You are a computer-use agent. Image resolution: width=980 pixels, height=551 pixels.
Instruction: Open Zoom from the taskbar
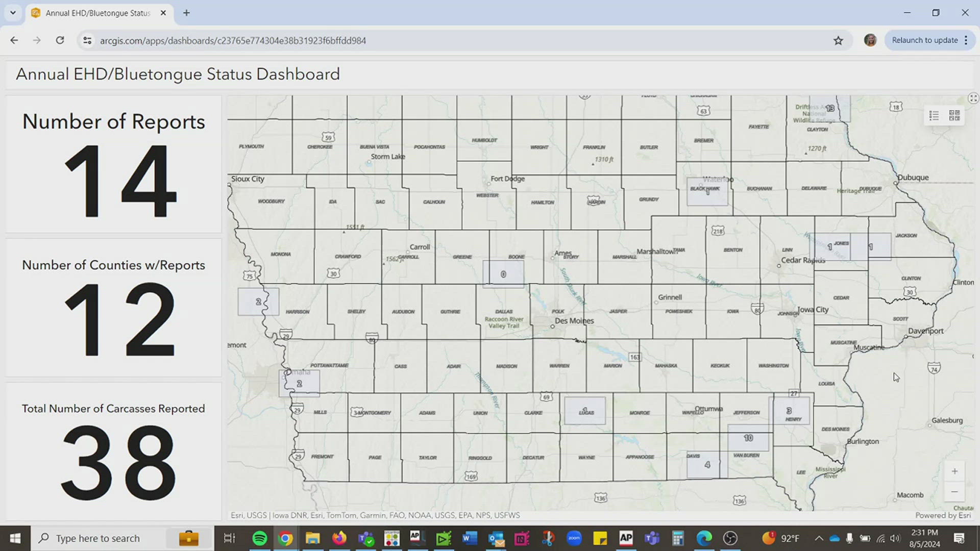click(574, 538)
